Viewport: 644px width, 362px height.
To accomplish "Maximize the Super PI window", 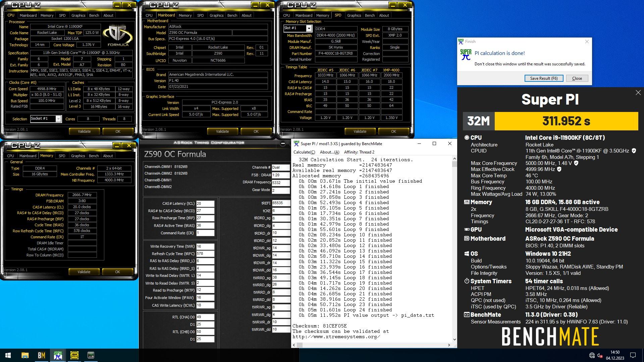I will coord(434,143).
